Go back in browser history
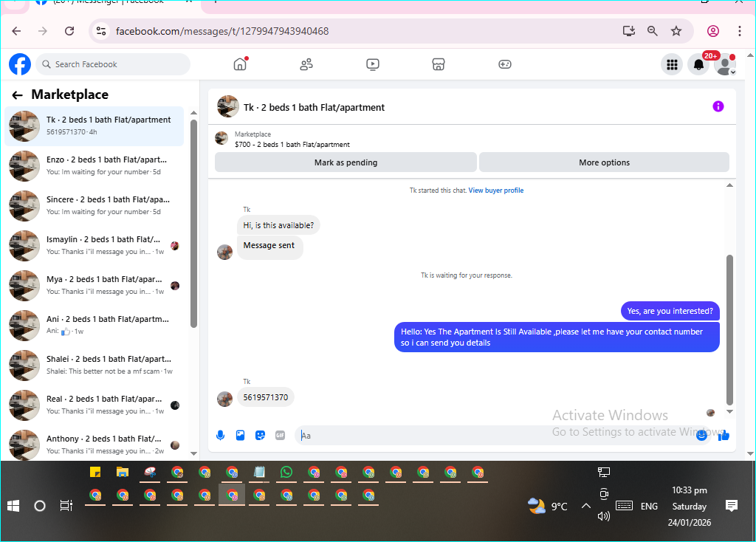Viewport: 756px width, 542px height. [x=17, y=31]
